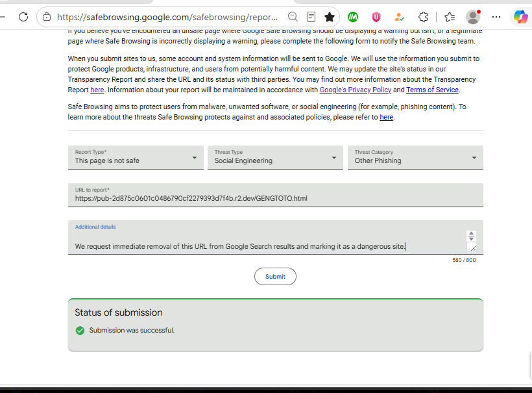Image resolution: width=532 pixels, height=393 pixels.
Task: Open the policies 'here' link
Action: click(x=387, y=117)
